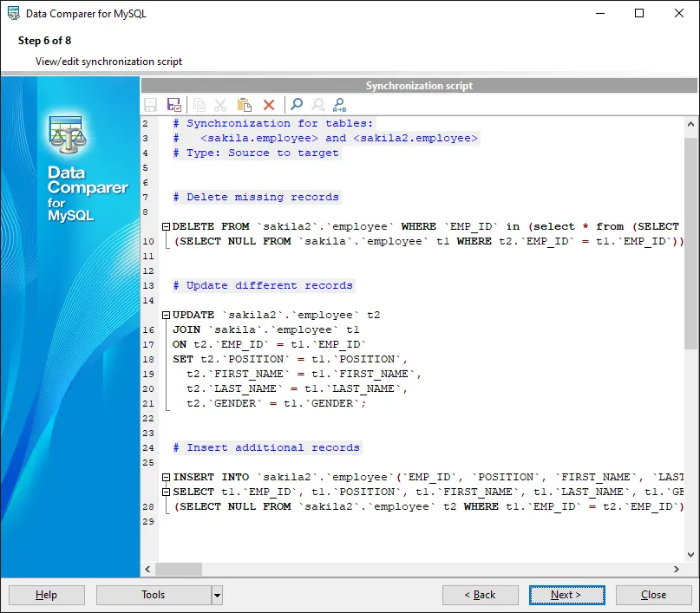The height and width of the screenshot is (613, 700).
Task: Click the vertical scrollbar thumb
Action: pos(690,243)
